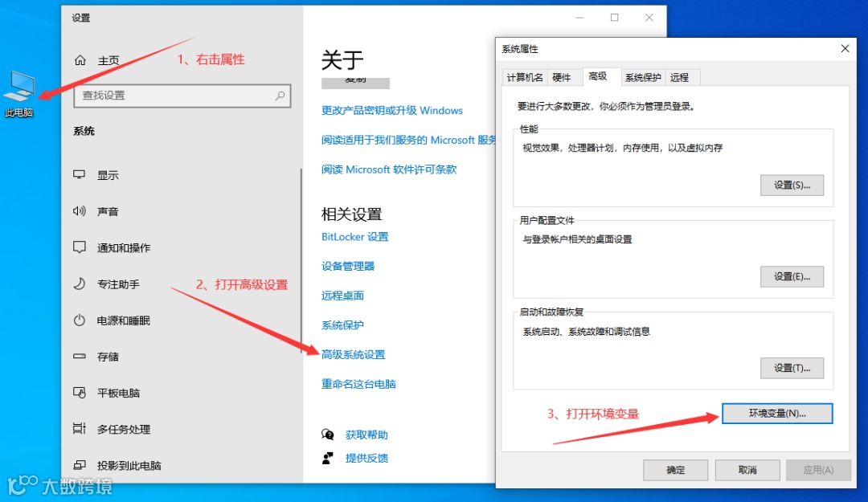Viewport: 868px width, 502px height.
Task: Click the 主页 home icon in Settings
Action: [80, 59]
